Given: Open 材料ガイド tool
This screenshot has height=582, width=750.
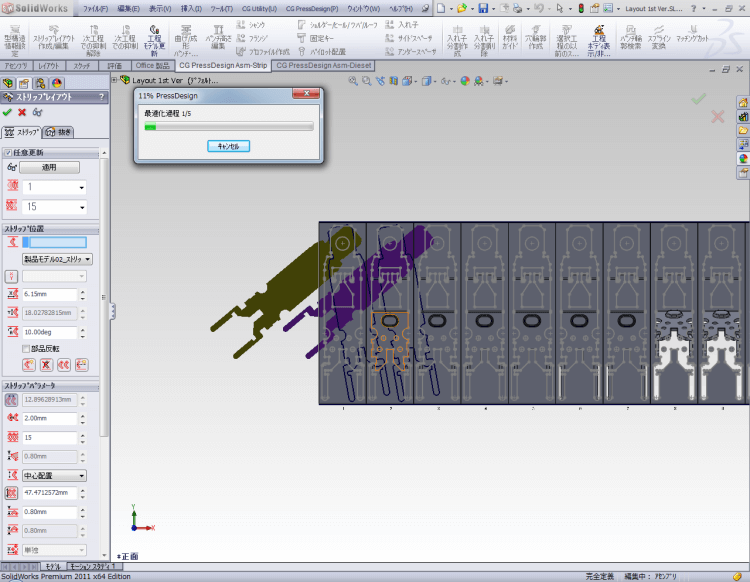Looking at the screenshot, I should (510, 38).
